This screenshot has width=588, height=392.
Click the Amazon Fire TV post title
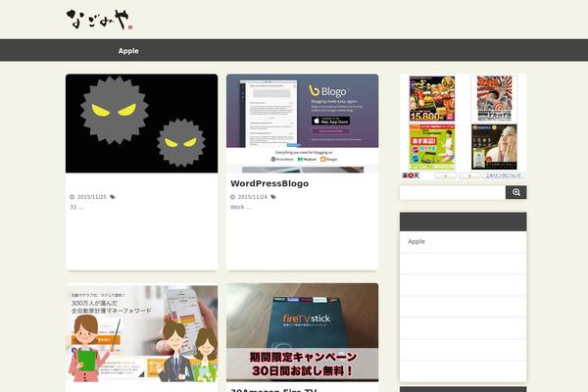pyautogui.click(x=273, y=390)
